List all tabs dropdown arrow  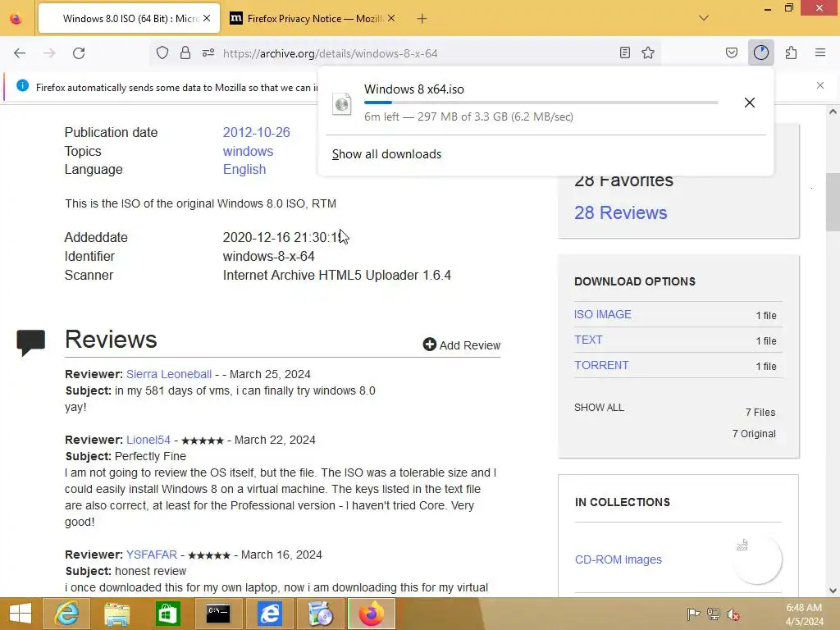(704, 18)
